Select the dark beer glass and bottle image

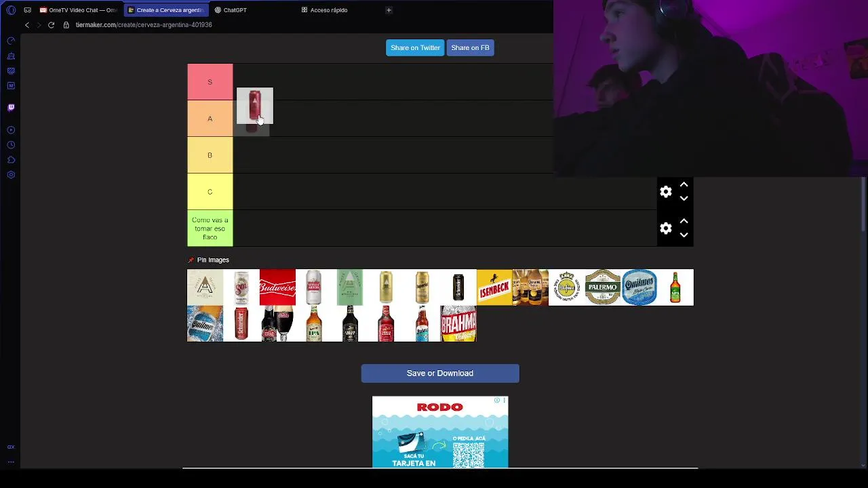(x=277, y=324)
